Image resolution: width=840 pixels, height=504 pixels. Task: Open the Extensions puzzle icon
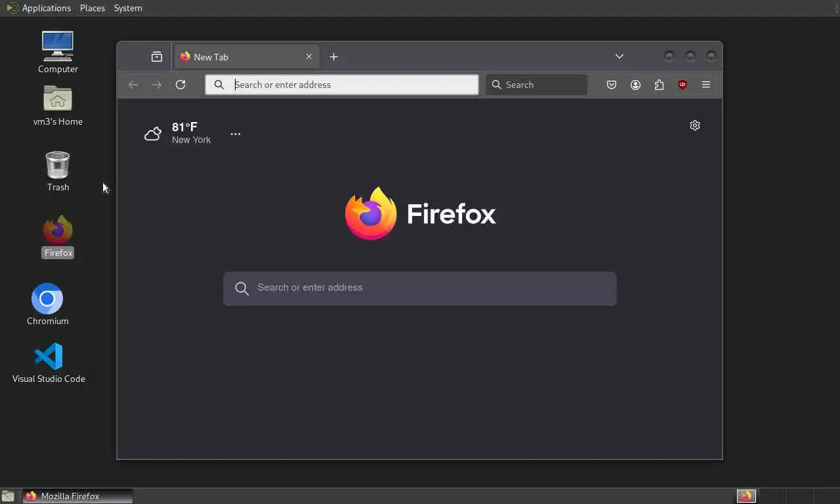(659, 85)
